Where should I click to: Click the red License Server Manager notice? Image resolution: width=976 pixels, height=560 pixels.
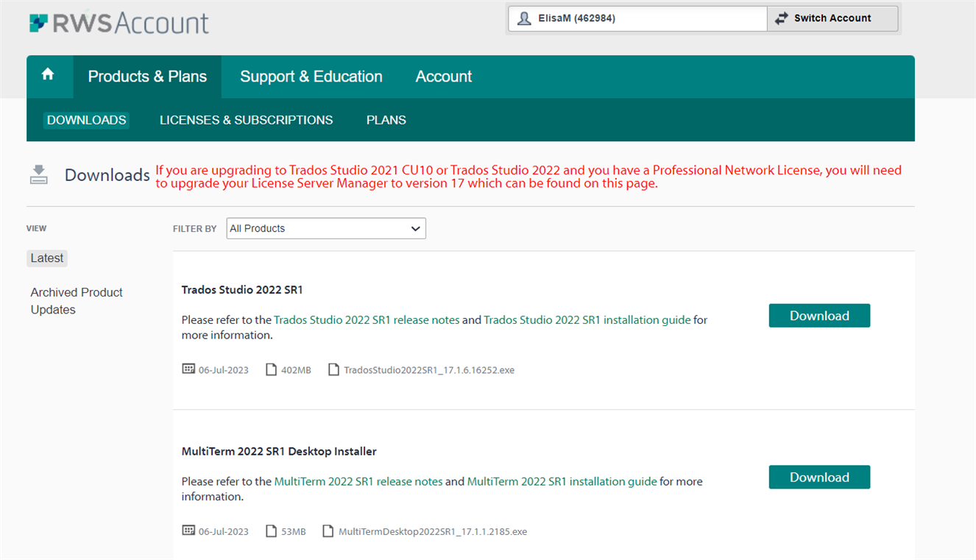528,177
